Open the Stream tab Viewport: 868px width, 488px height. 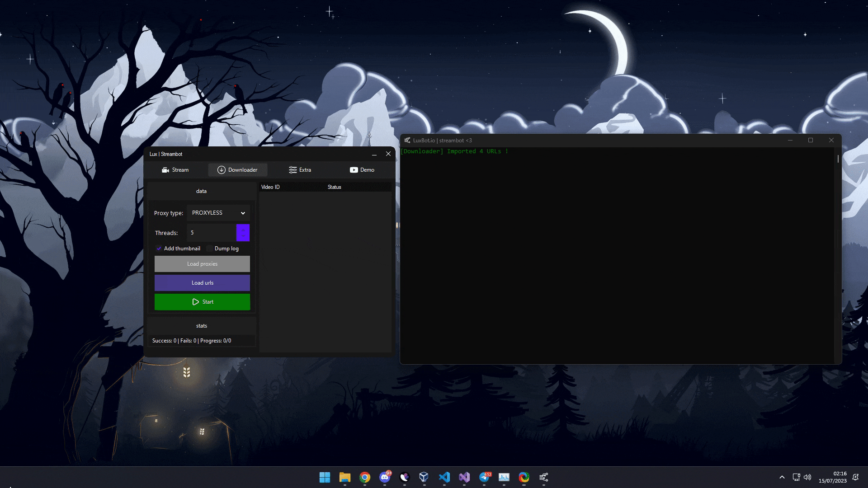(175, 170)
